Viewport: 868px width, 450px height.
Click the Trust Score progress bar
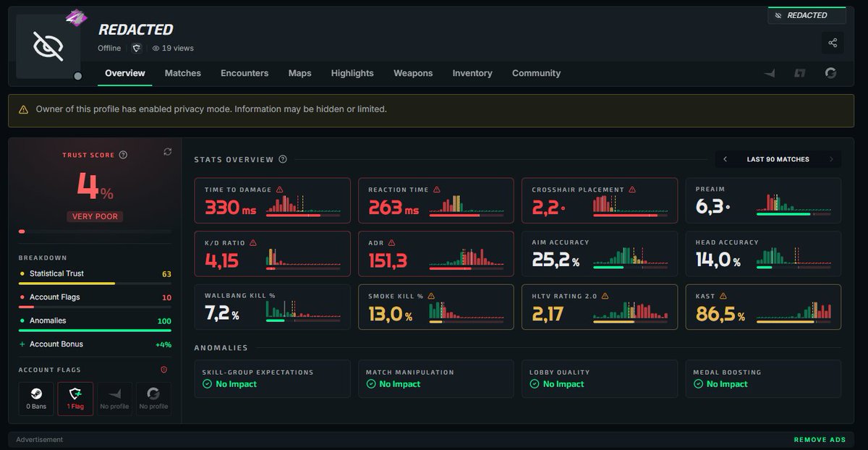(95, 232)
